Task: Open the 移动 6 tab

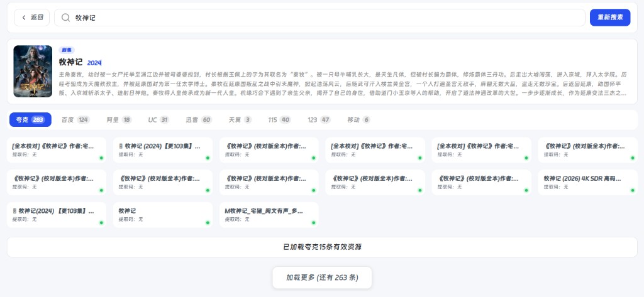Action: (358, 120)
